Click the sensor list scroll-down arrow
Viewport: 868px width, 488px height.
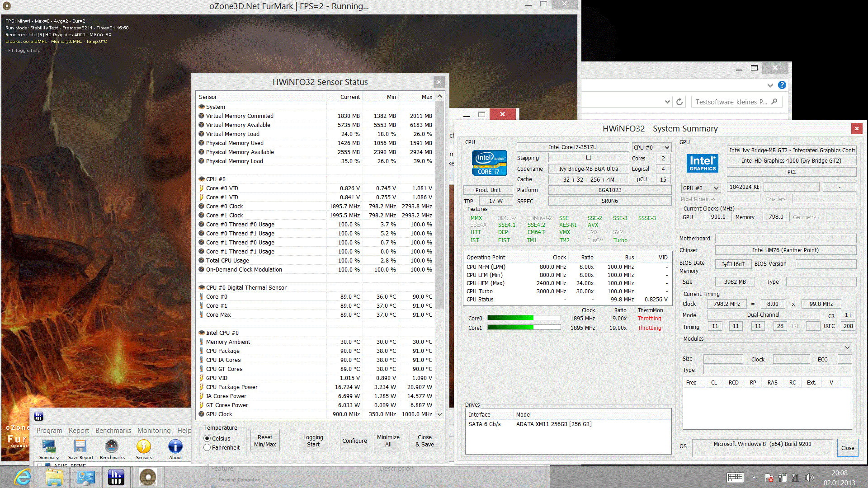[x=439, y=414]
